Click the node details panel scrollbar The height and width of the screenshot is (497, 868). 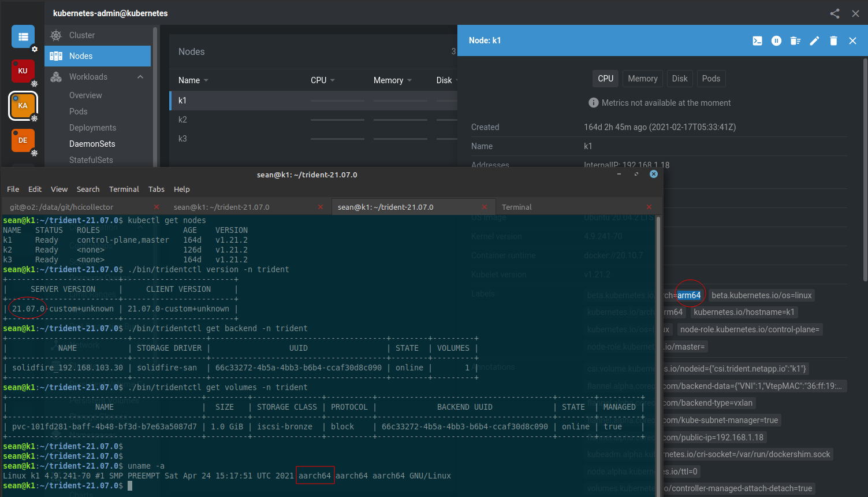(865, 169)
